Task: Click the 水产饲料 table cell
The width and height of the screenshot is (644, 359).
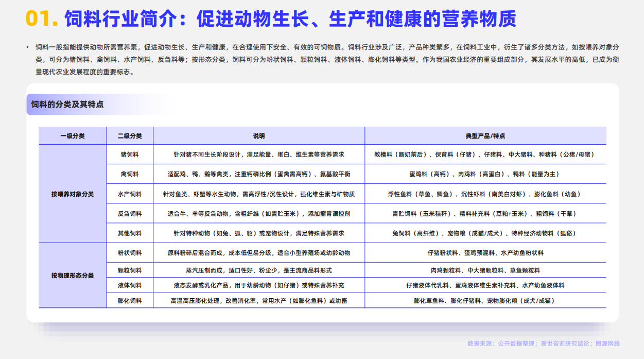Action: point(130,194)
